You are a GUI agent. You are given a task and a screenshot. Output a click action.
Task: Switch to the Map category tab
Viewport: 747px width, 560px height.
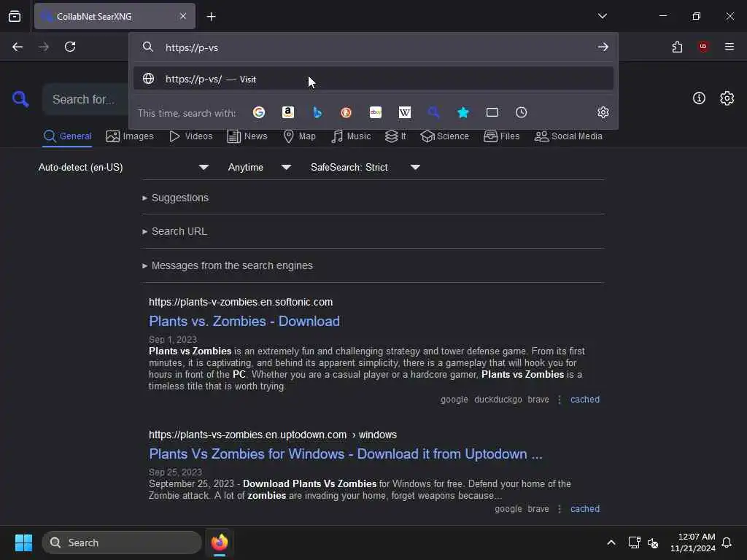point(300,136)
